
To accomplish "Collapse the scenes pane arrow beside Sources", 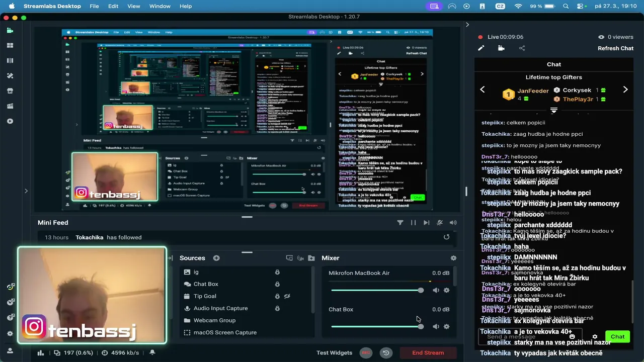I will [171, 258].
